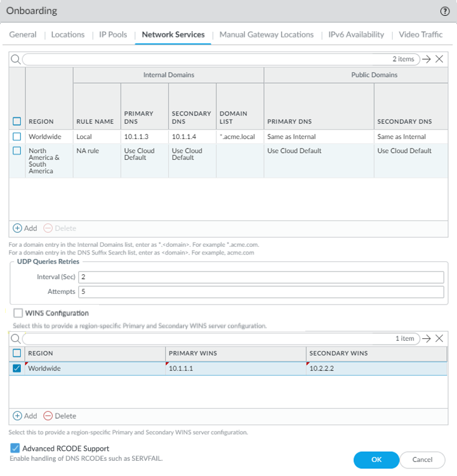Disable Advanced RCODE Support checkbox
The image size is (457, 476).
[x=15, y=448]
